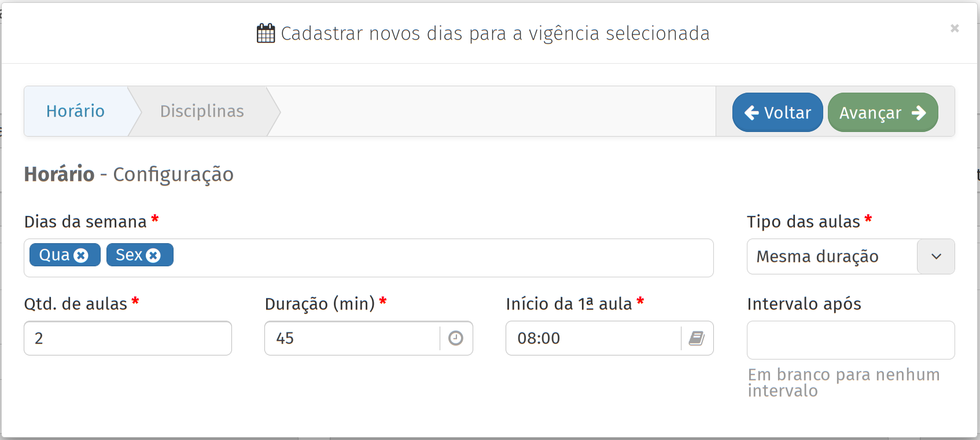
Task: Click the right arrow icon on Avançar
Action: tap(919, 113)
